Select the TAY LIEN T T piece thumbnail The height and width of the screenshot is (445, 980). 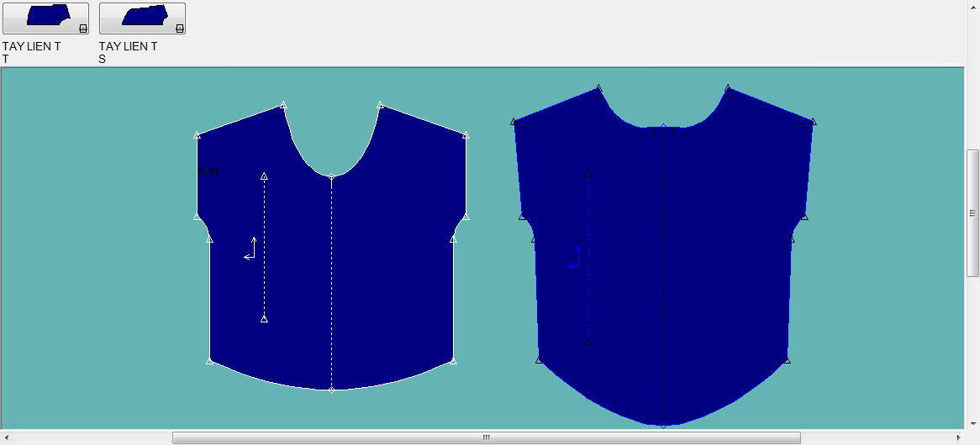coord(45,18)
